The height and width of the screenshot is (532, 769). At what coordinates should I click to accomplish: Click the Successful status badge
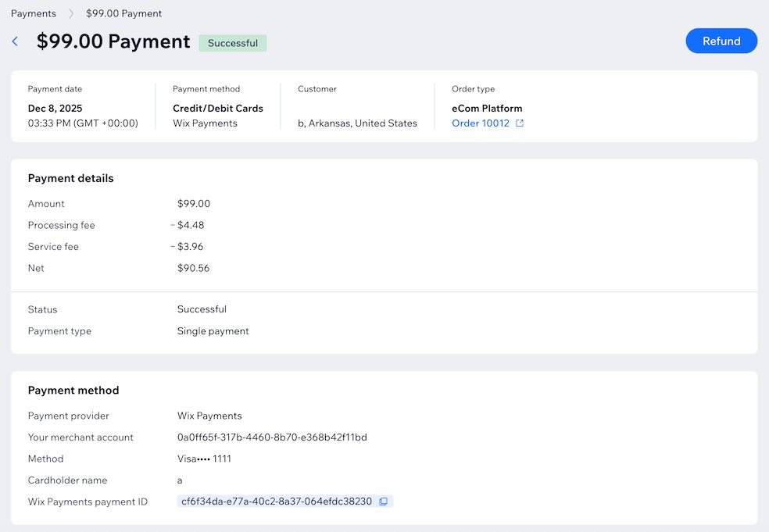233,44
